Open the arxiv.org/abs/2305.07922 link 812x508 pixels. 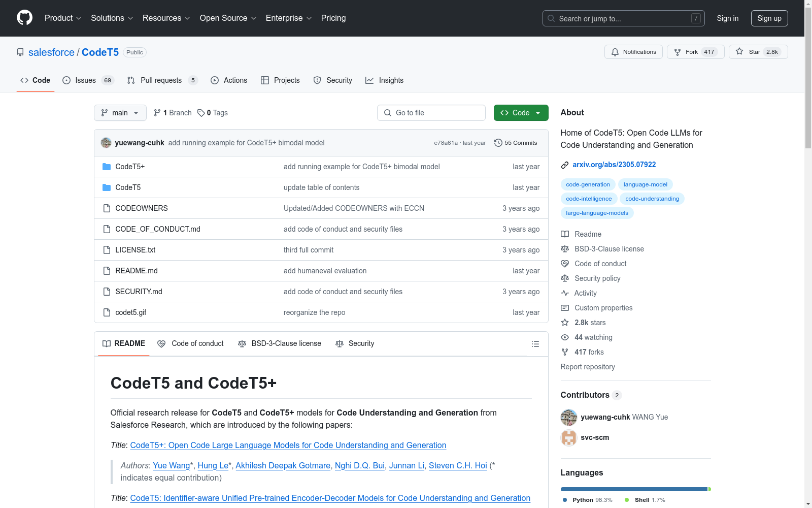pos(614,165)
